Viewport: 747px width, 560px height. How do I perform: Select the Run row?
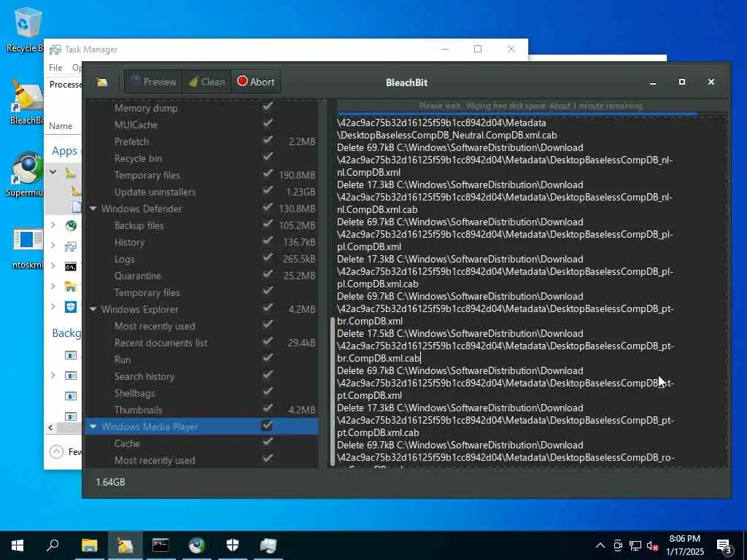pyautogui.click(x=202, y=359)
